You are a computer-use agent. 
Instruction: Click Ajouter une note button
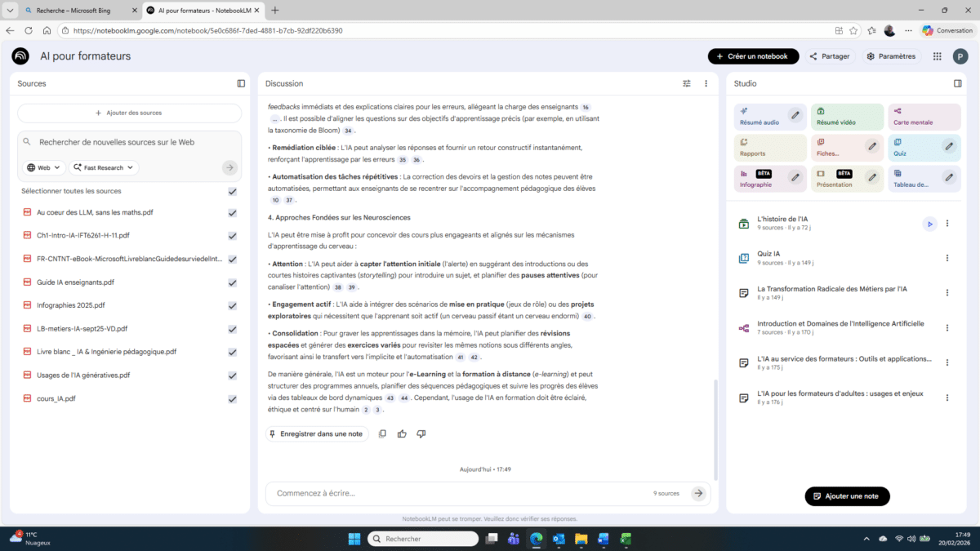tap(847, 496)
